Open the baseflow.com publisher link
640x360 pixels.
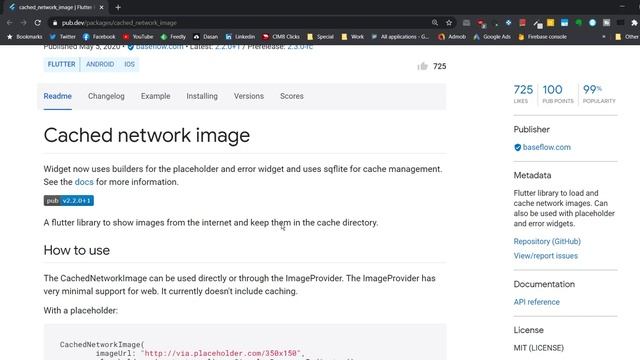(x=547, y=147)
